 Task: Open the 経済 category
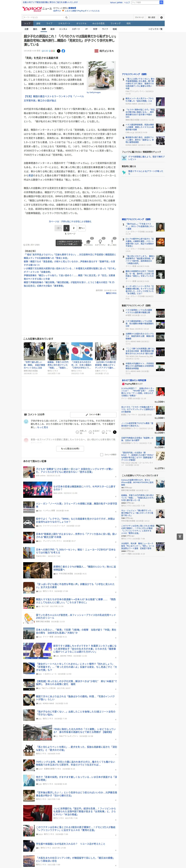[52, 29]
